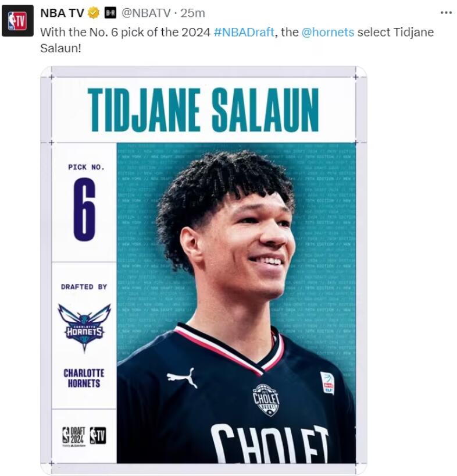This screenshot has width=457, height=476.
Task: Click the gold verified badge
Action: pos(94,13)
